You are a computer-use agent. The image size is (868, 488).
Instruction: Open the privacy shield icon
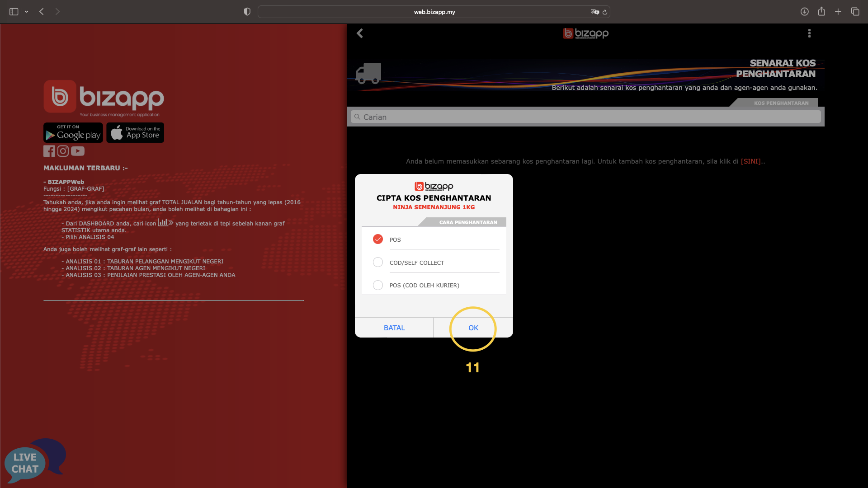click(x=247, y=12)
